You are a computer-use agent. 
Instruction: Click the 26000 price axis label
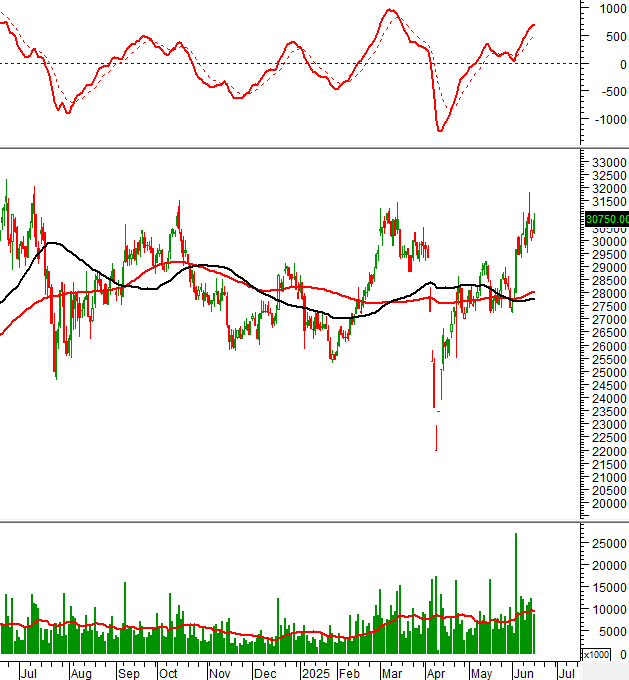pos(609,347)
